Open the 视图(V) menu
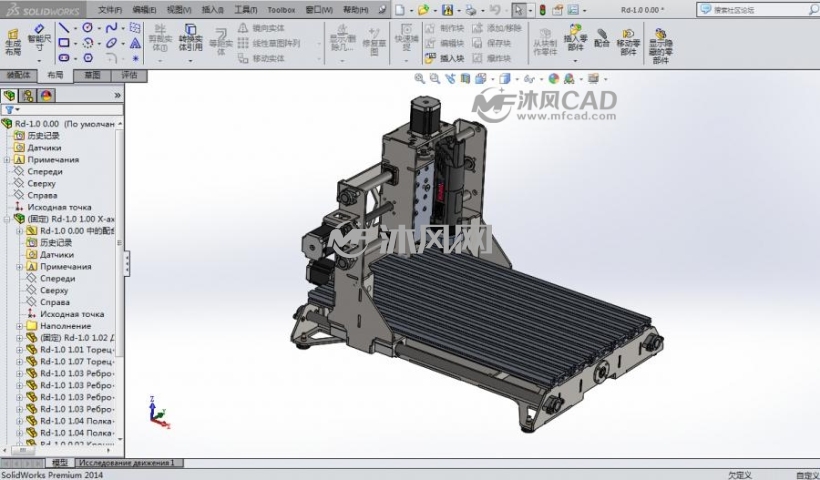This screenshot has width=820, height=480. pyautogui.click(x=179, y=9)
